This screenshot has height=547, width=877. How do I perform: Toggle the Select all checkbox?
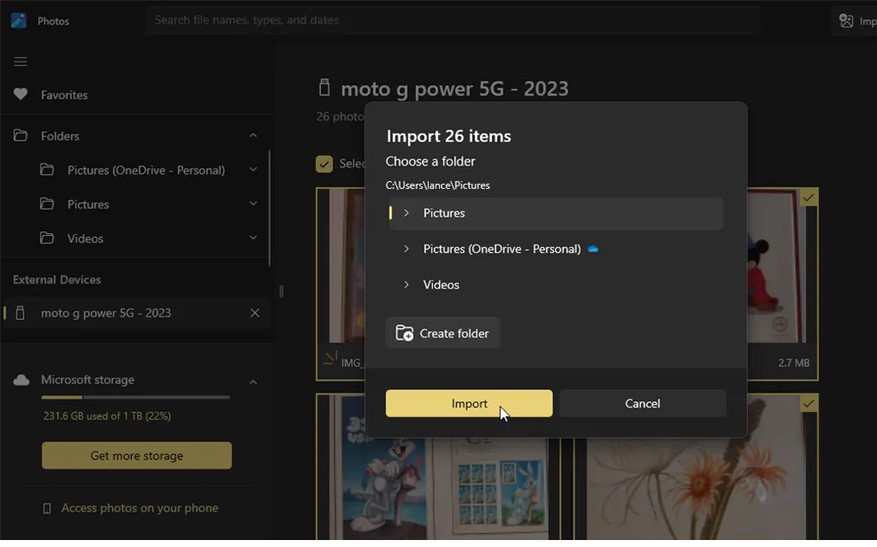click(324, 164)
